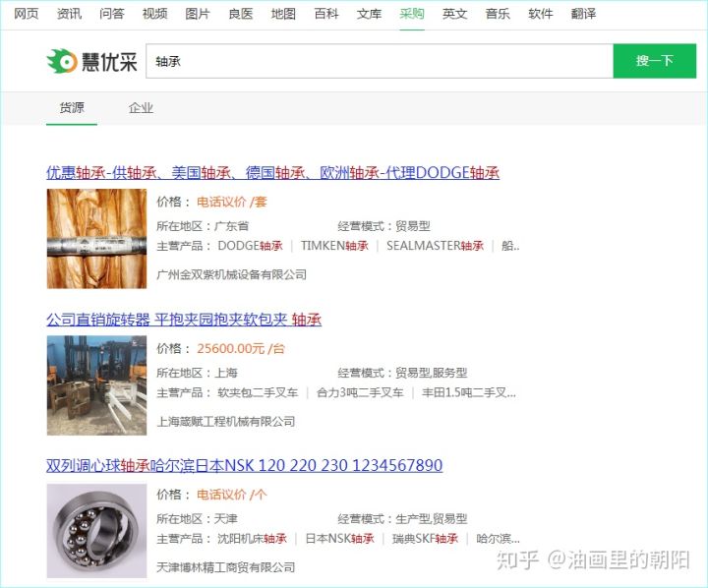Open 音乐 in top navigation
Image resolution: width=708 pixels, height=588 pixels.
click(498, 14)
